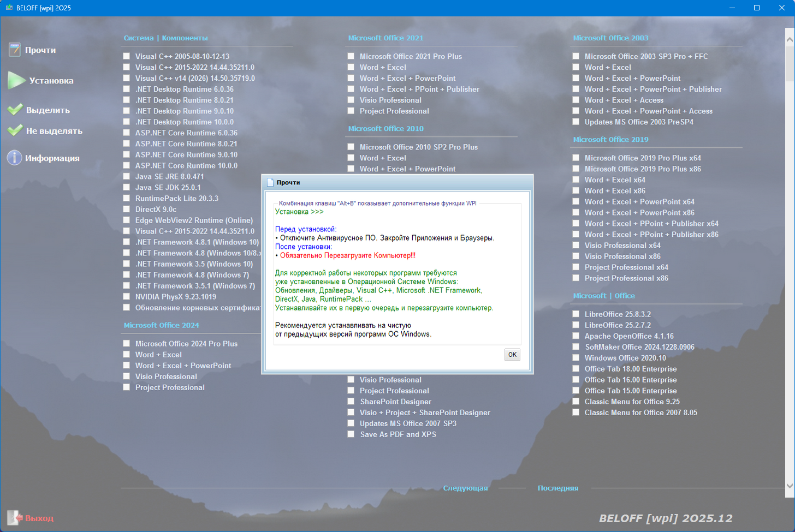Image resolution: width=795 pixels, height=532 pixels.
Task: Select the Java SE JRE 8.0.471 checkbox
Action: (x=127, y=176)
